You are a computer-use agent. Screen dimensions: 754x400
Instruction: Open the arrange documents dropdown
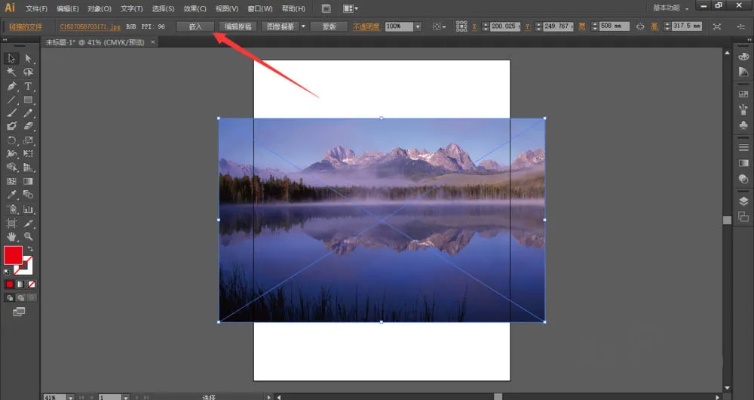[x=350, y=9]
